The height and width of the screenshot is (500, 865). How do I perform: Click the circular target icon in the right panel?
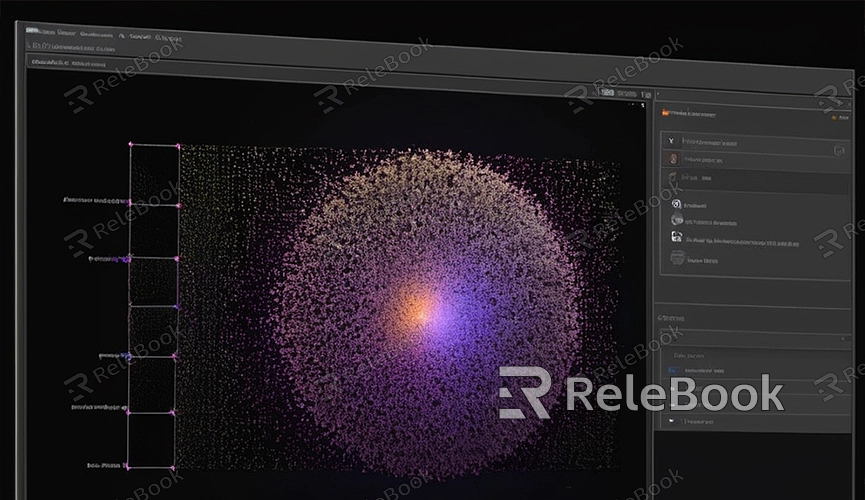pyautogui.click(x=676, y=204)
